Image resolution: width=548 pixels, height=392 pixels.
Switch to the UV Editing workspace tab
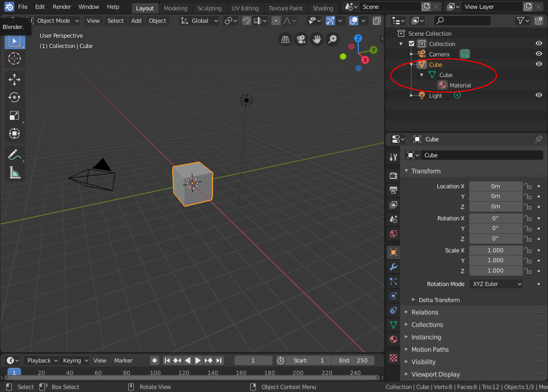[245, 8]
